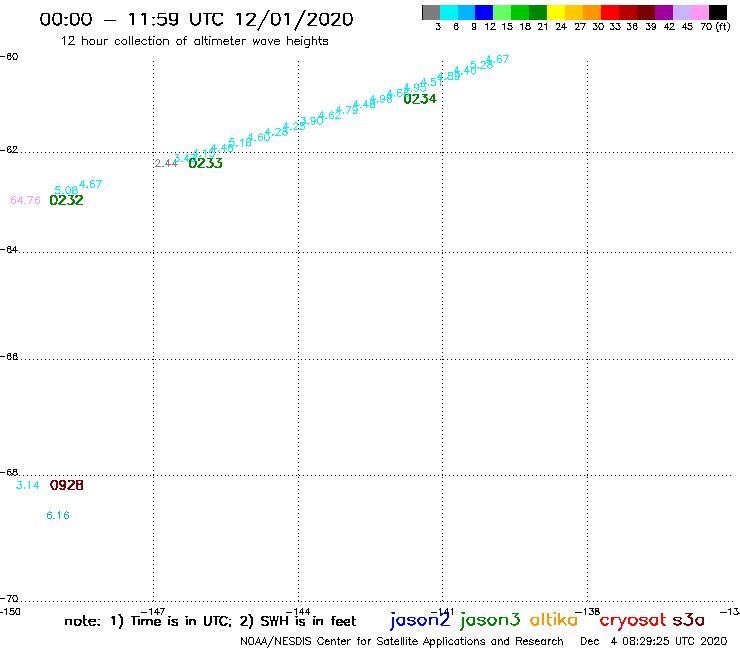Click the cyan wave height 4.79

pyautogui.click(x=347, y=110)
